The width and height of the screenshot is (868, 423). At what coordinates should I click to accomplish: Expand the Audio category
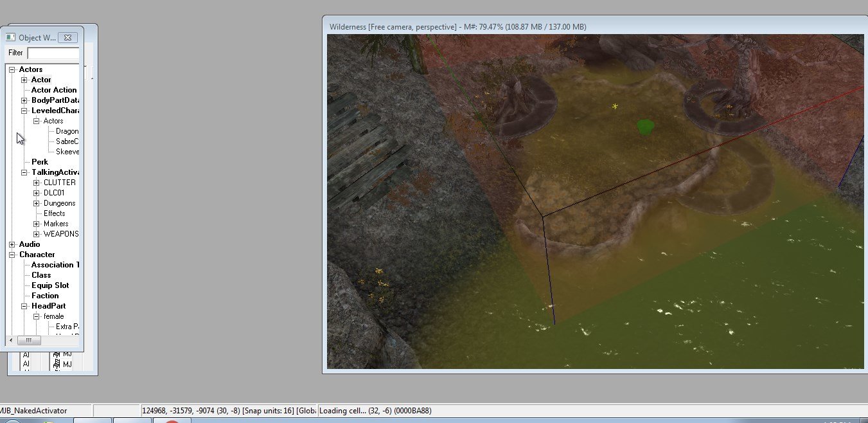12,244
